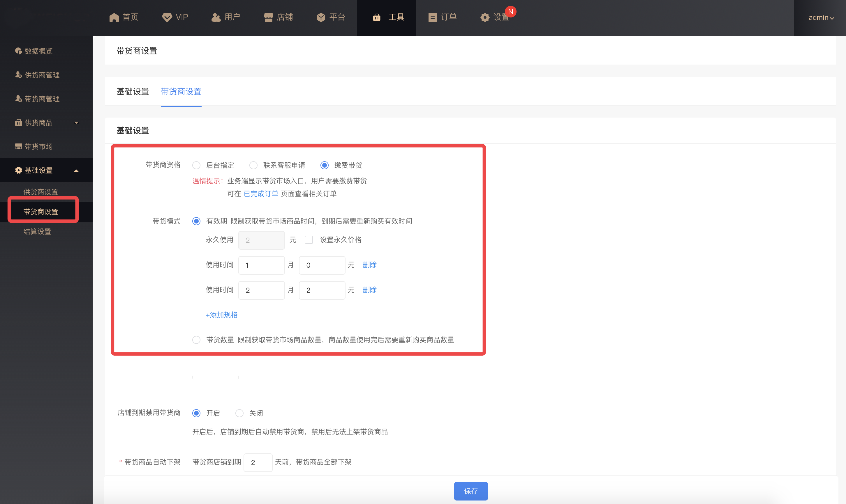The width and height of the screenshot is (846, 504).
Task: Click the blue 保存 button
Action: [471, 491]
